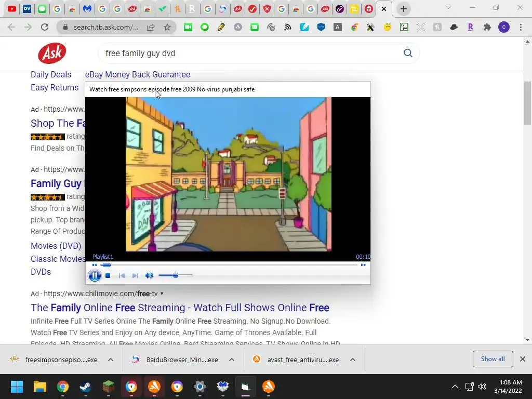Open Minecraft block icon on taskbar
Screen dimensions: 532x399
click(108, 387)
